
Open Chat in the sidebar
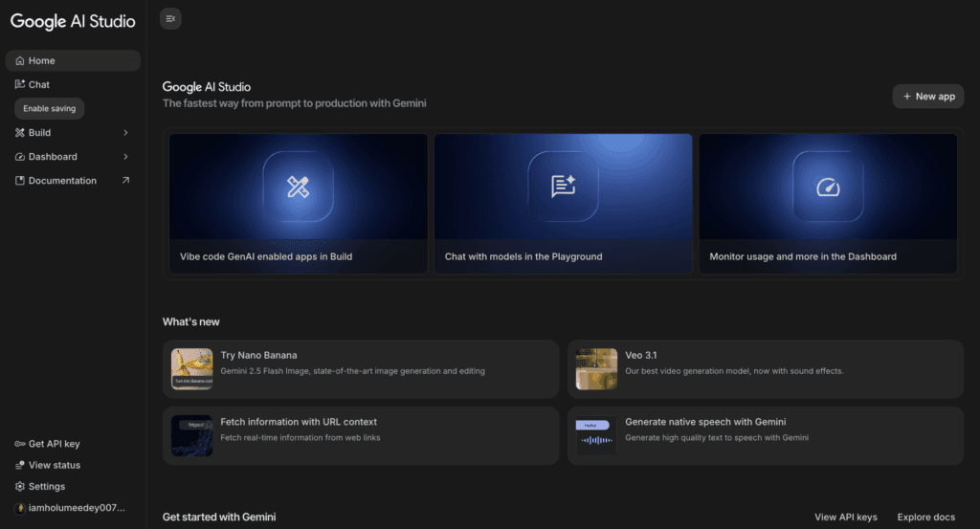click(x=39, y=85)
